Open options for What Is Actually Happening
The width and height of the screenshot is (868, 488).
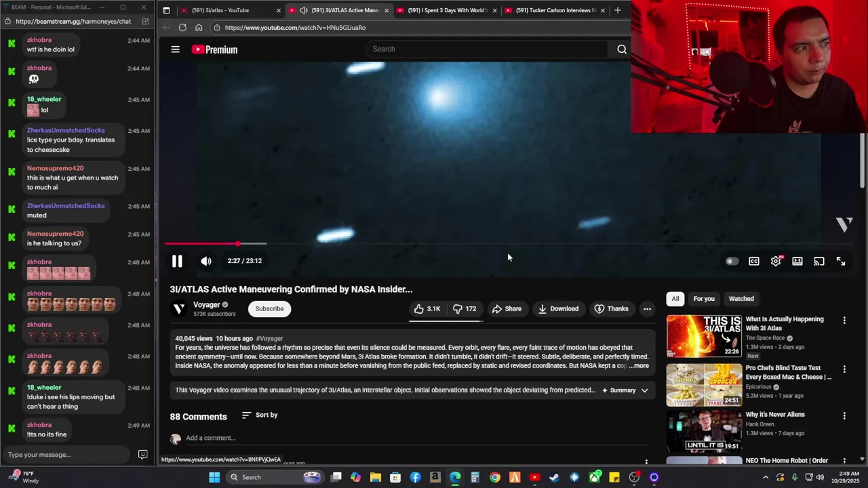pyautogui.click(x=844, y=320)
